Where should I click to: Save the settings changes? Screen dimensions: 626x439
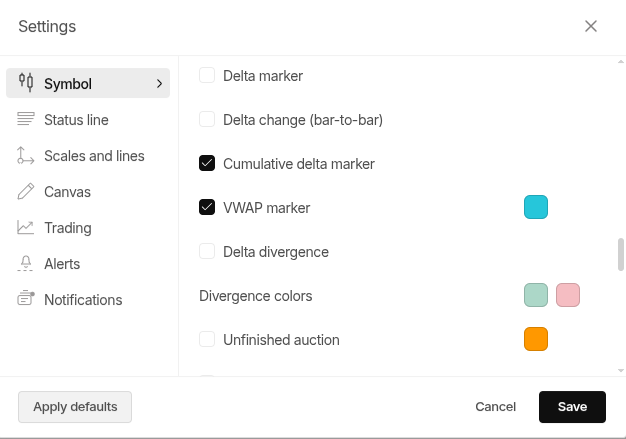(x=572, y=407)
